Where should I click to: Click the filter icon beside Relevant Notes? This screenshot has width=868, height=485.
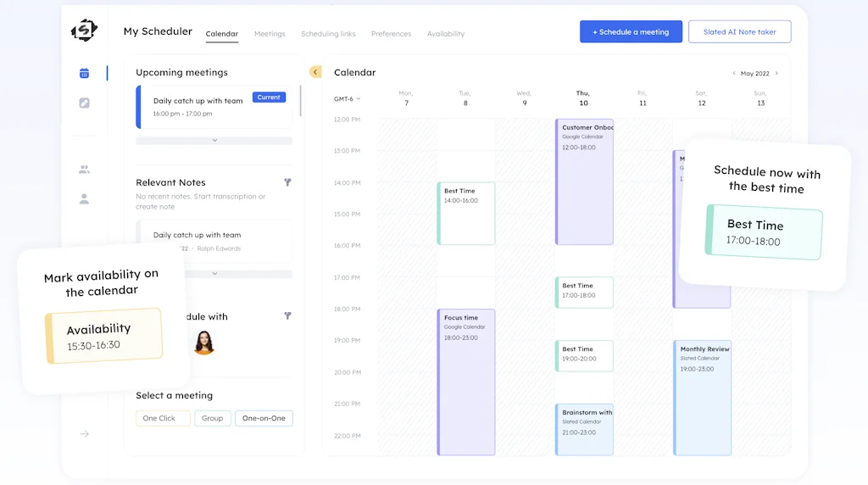pyautogui.click(x=287, y=182)
